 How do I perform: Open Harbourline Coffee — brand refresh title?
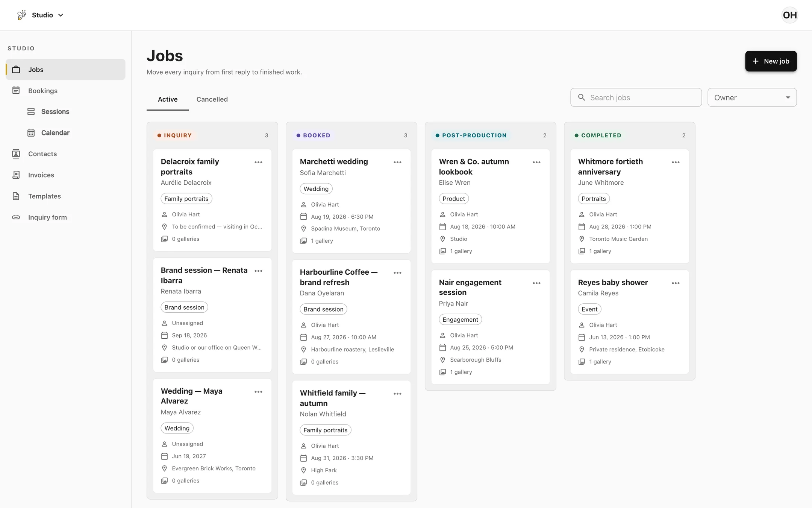click(x=338, y=277)
